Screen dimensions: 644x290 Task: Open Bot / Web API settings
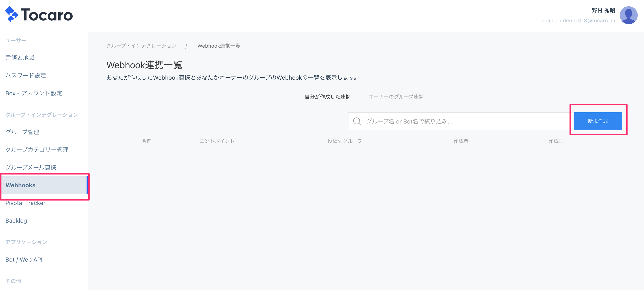click(24, 260)
